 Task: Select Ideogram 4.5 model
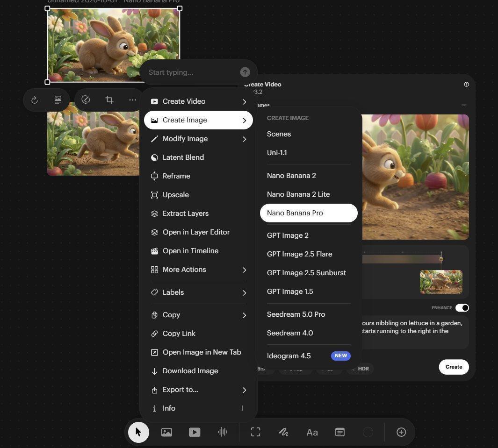click(309, 356)
